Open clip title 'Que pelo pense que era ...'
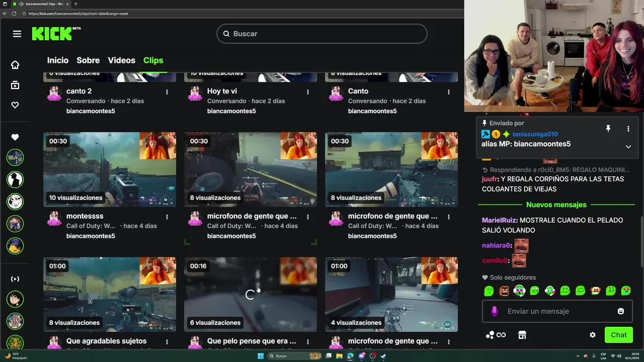644x362 pixels. pos(252,341)
